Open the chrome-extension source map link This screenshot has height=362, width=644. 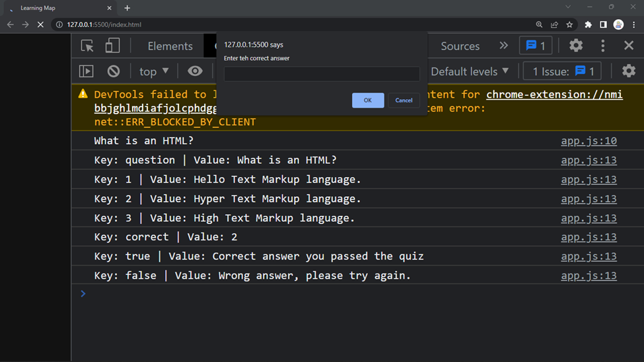coord(554,94)
